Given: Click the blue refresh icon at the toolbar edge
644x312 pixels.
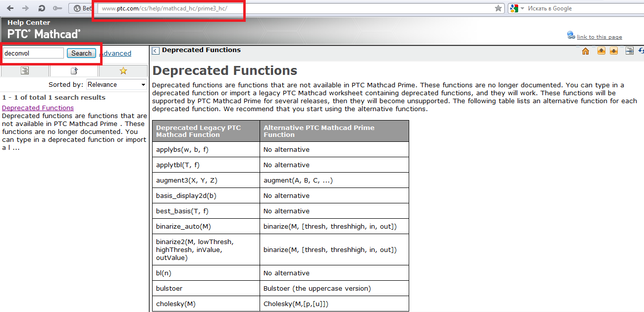Looking at the screenshot, I should coord(641,51).
